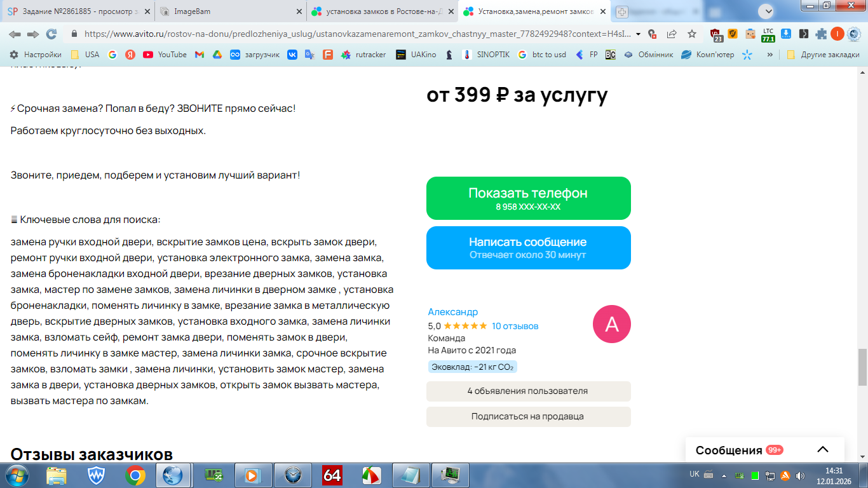Open the seller name Александр link
The image size is (868, 488).
pos(453,312)
